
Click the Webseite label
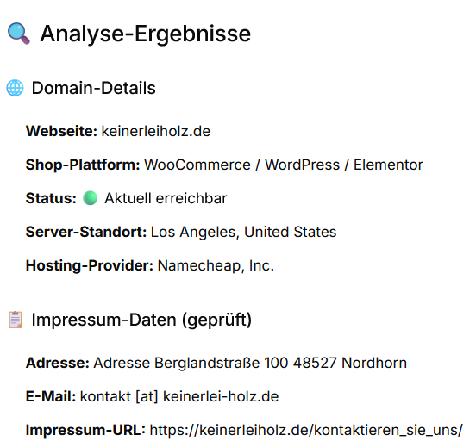pyautogui.click(x=61, y=131)
